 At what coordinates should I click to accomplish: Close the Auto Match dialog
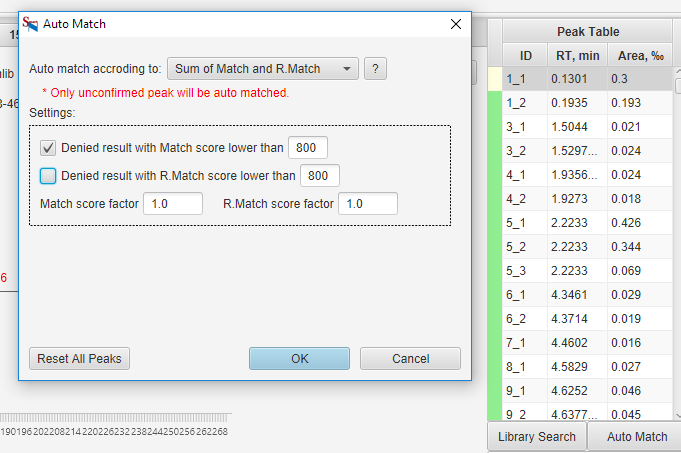click(456, 23)
